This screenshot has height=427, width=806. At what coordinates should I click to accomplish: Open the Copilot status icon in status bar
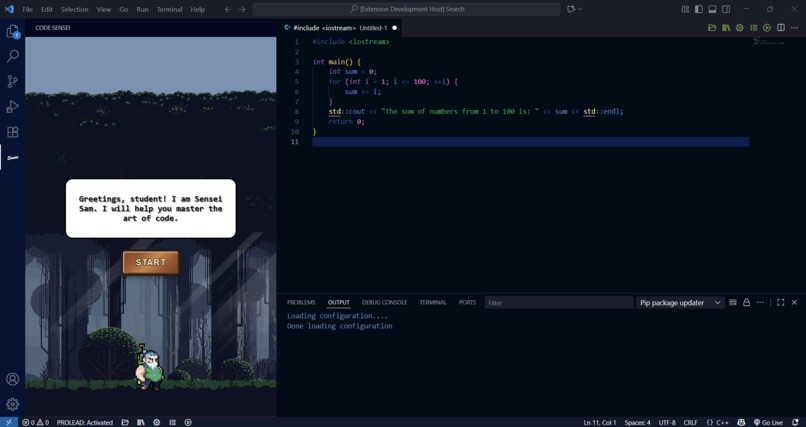pyautogui.click(x=741, y=422)
